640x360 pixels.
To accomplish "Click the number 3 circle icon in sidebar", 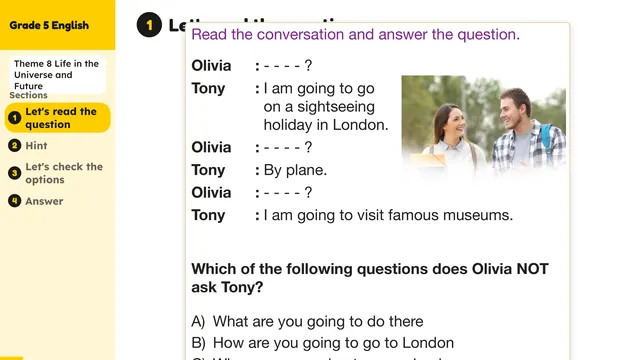I will pos(15,173).
